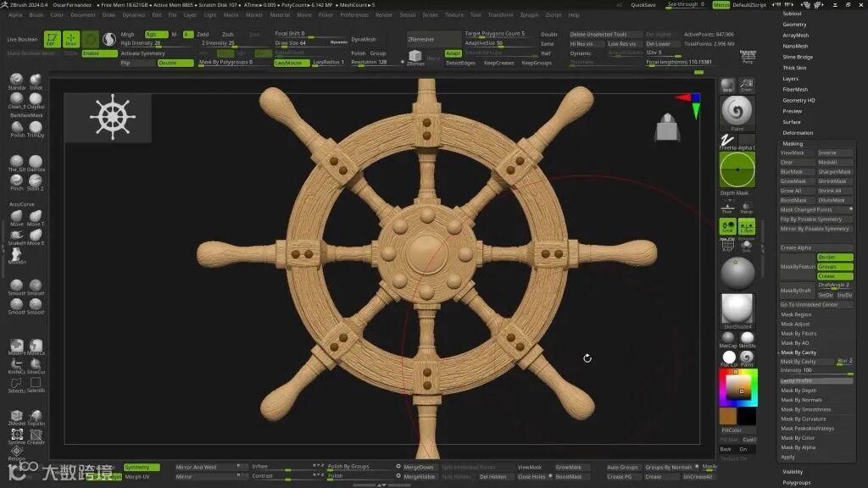Select the TrimDy brush icon
Image resolution: width=868 pixels, height=488 pixels.
(x=36, y=127)
